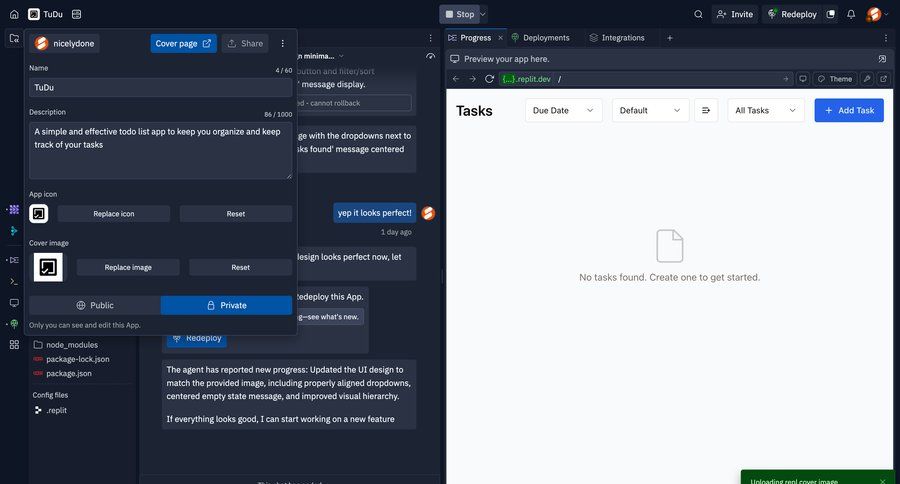Screen dimensions: 900x484
Task: Open the right pane three-dot menu
Action: 886,38
